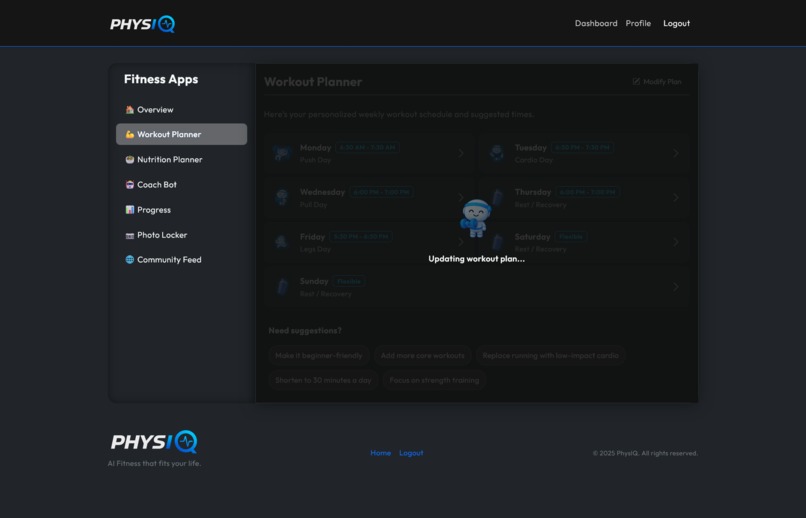
Task: Expand Wednesday card using its chevron
Action: 461,197
